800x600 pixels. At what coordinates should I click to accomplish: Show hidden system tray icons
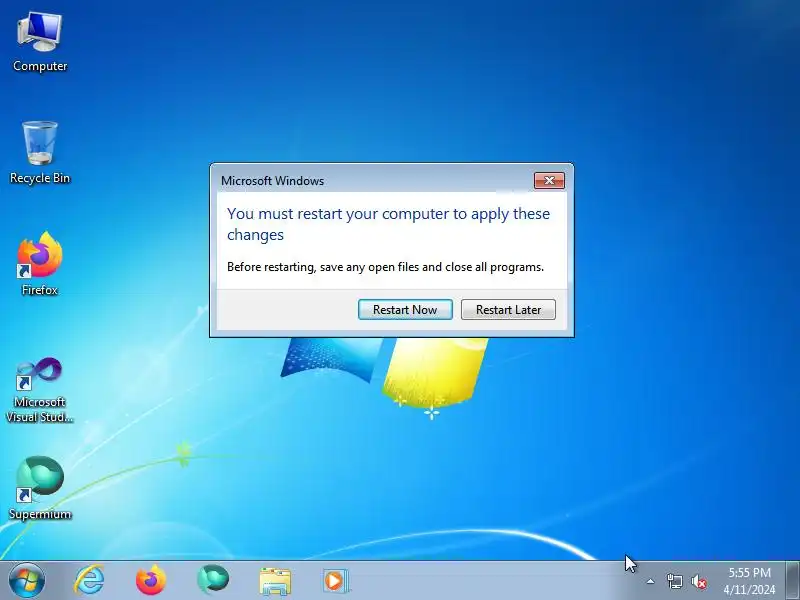click(651, 581)
